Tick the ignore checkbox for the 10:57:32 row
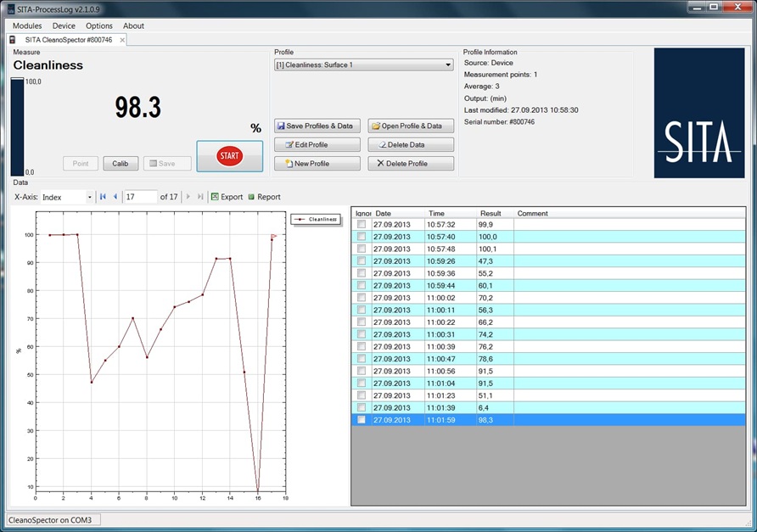The image size is (757, 532). 362,225
